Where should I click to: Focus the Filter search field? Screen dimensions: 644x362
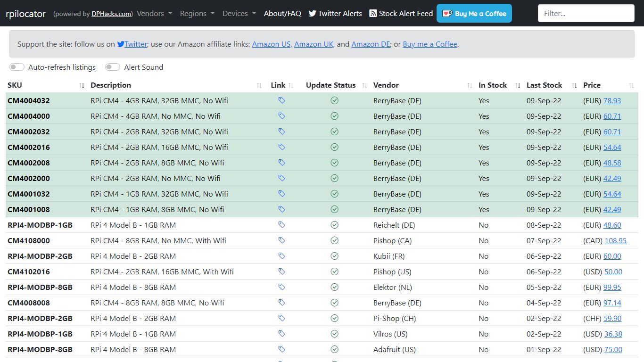[x=586, y=13]
